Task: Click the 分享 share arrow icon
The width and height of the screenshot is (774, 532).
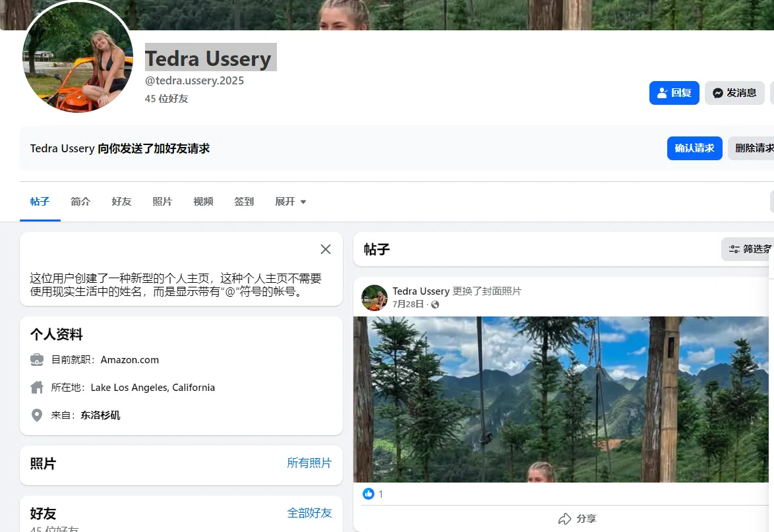Action: [x=564, y=518]
